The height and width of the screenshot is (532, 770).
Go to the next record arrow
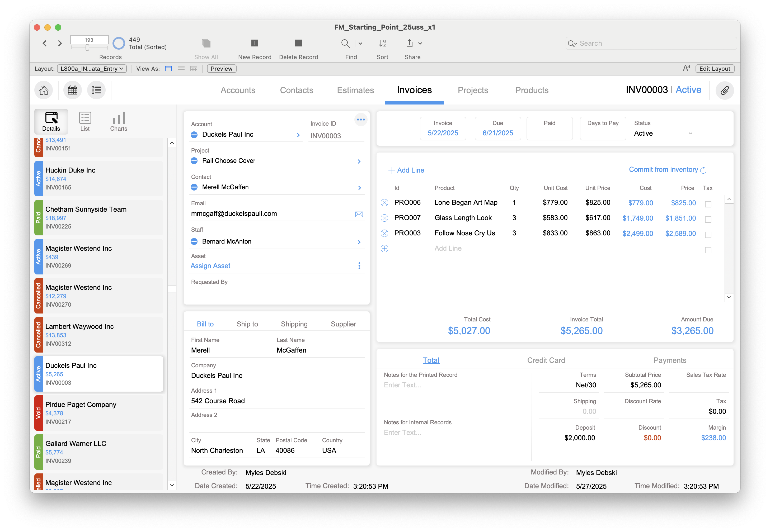click(x=60, y=43)
